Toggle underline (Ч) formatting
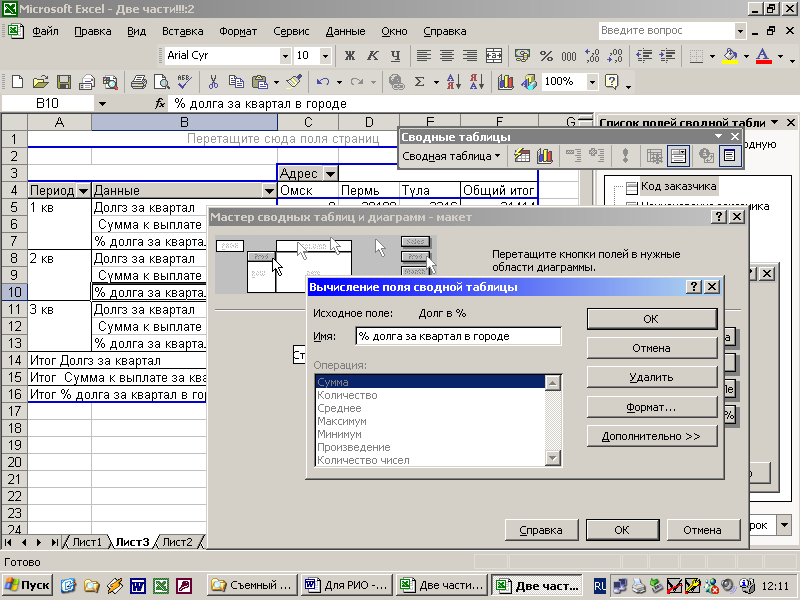The width and height of the screenshot is (800, 600). pos(395,56)
